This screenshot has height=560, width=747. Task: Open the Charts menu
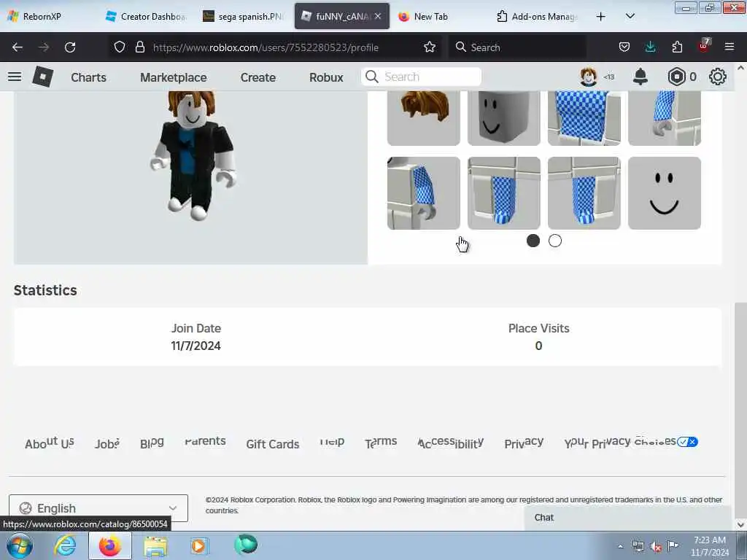pyautogui.click(x=88, y=77)
